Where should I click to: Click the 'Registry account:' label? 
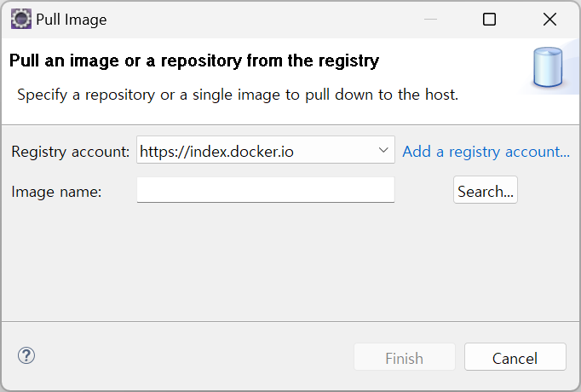[71, 153]
